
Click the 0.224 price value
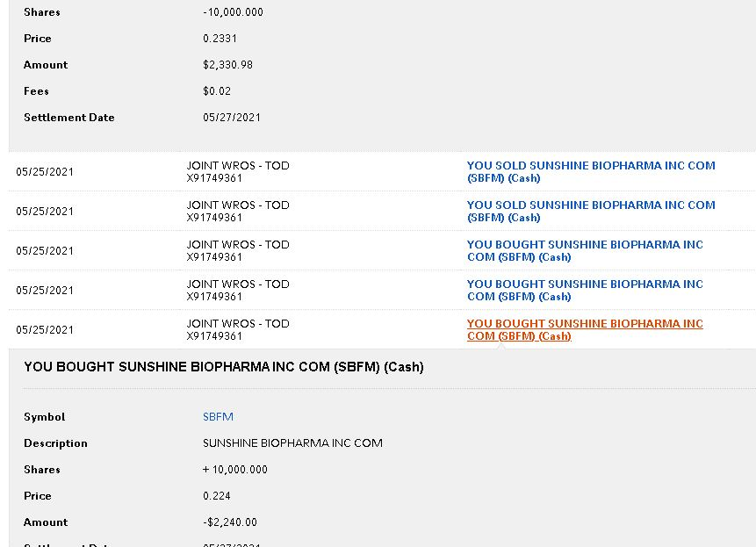(217, 496)
